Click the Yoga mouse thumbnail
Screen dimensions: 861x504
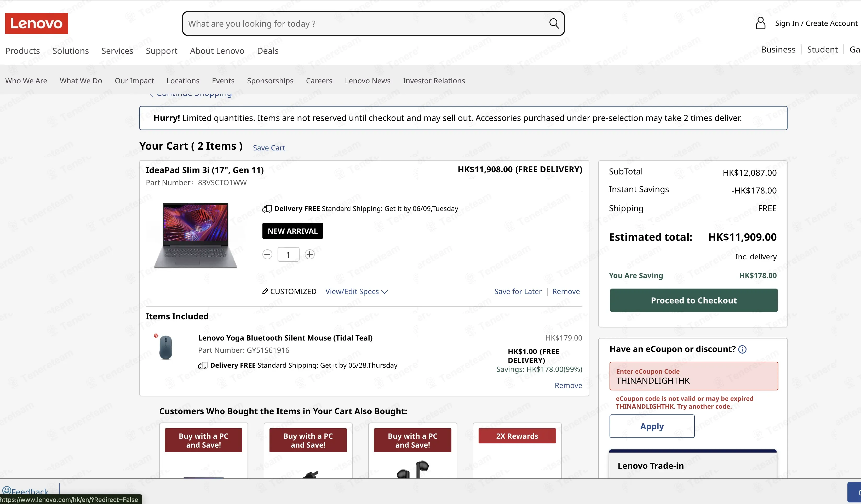(x=166, y=347)
